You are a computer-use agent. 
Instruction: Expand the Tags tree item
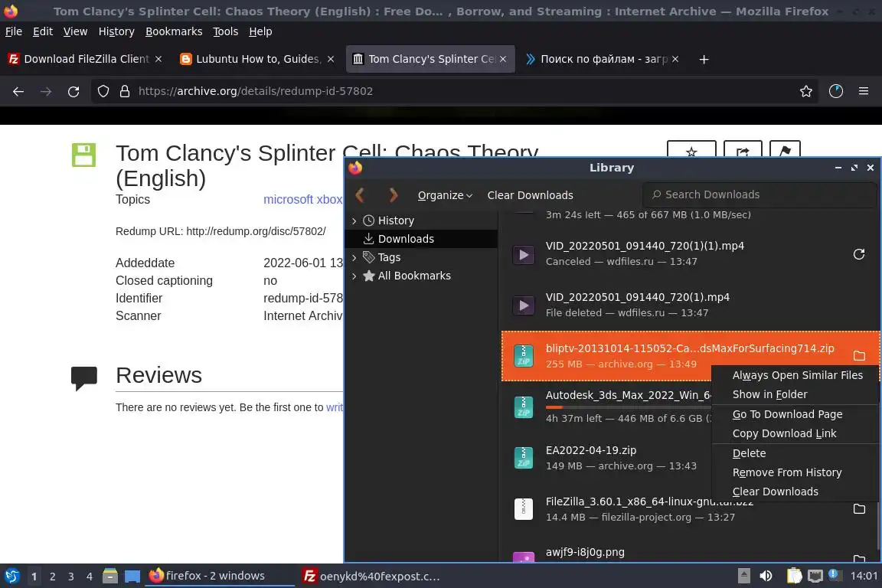pyautogui.click(x=354, y=258)
